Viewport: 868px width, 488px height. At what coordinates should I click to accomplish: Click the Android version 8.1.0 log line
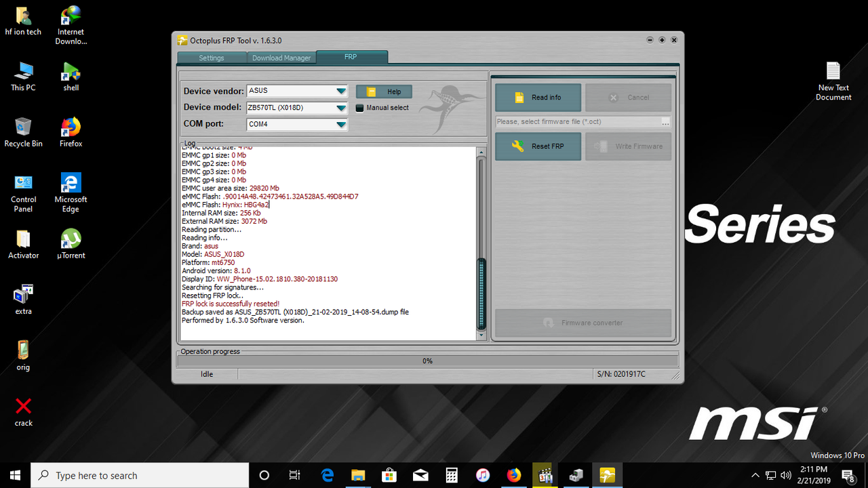[216, 270]
